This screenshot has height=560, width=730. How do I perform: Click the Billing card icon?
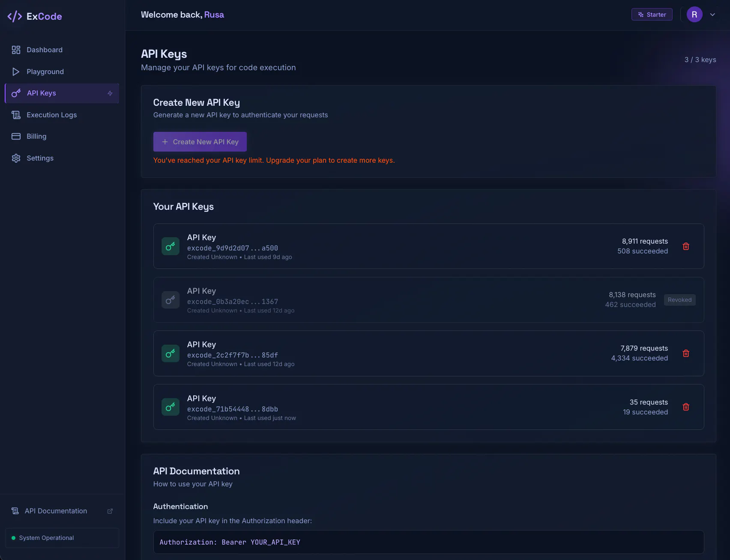coord(16,136)
